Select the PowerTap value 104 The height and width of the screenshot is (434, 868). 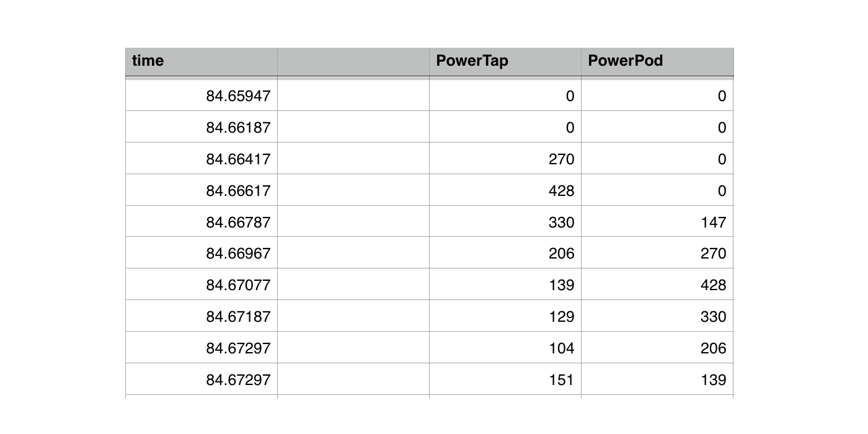pyautogui.click(x=505, y=348)
